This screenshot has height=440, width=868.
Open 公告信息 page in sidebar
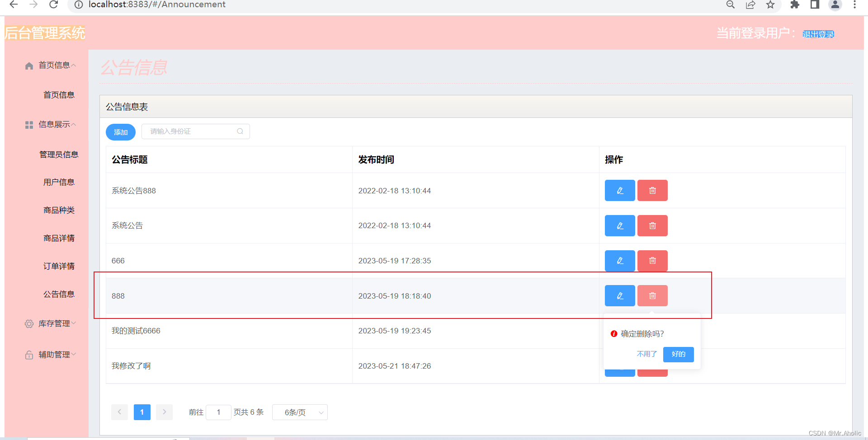(59, 294)
